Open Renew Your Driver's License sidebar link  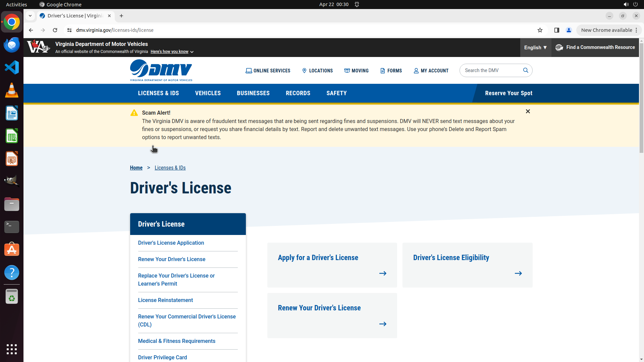(x=171, y=259)
